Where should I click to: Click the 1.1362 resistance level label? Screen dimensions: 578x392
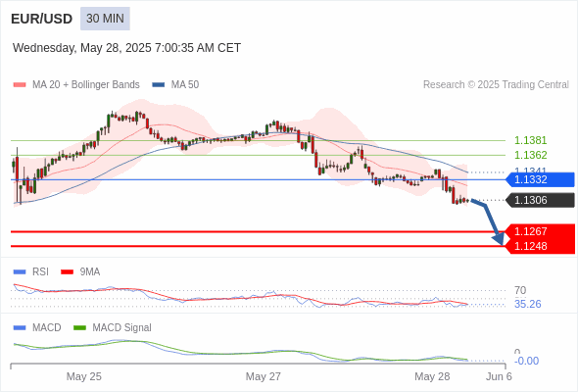530,155
